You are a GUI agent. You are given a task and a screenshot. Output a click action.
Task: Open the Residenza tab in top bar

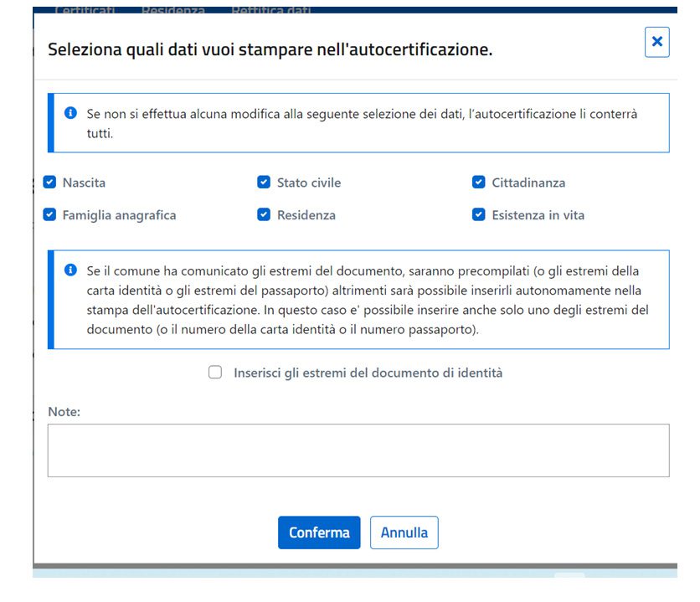[x=173, y=10]
